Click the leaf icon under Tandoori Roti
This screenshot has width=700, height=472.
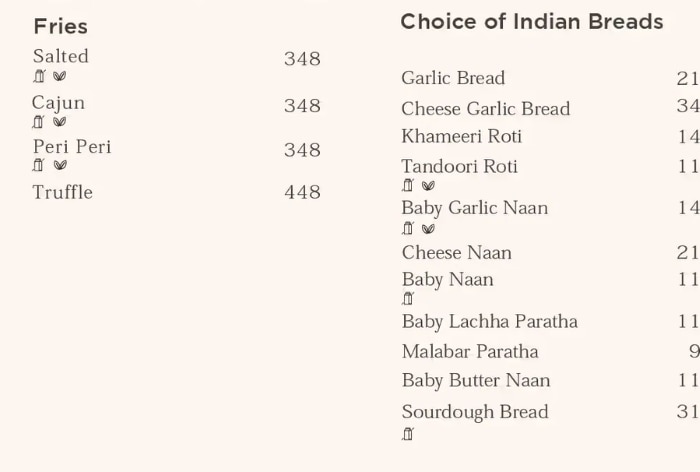click(429, 185)
